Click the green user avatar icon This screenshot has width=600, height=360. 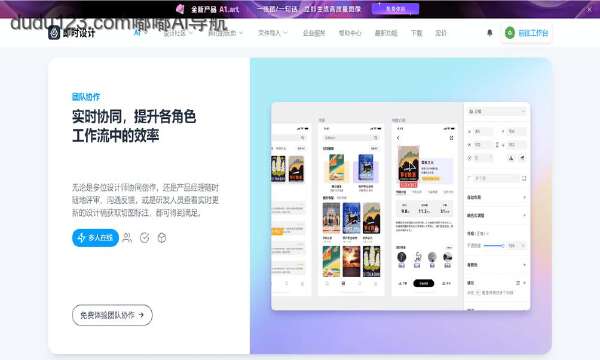click(510, 33)
